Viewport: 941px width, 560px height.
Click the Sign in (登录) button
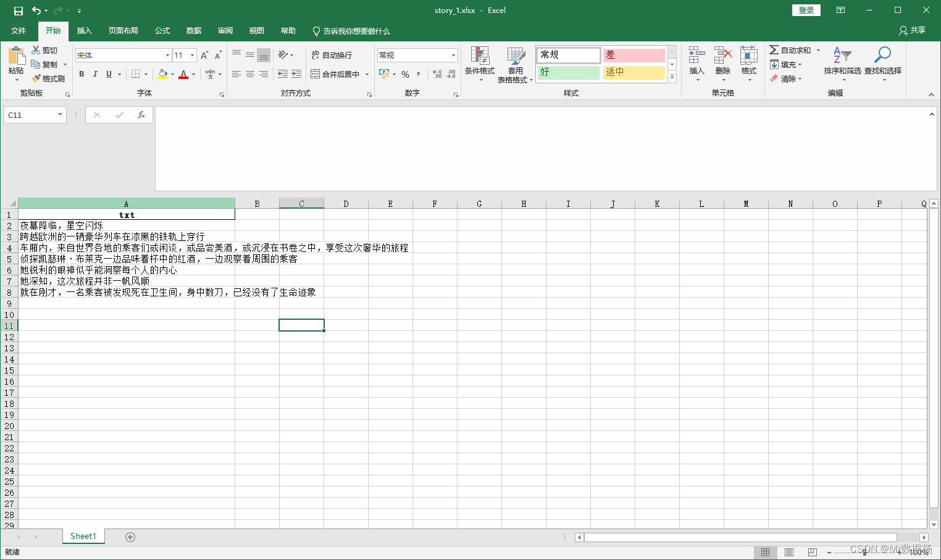click(806, 10)
